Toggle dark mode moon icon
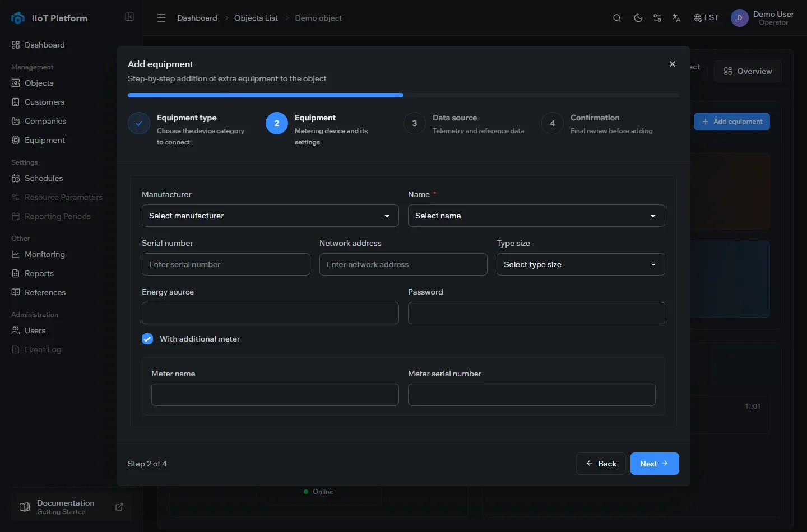807x532 pixels. 638,18
